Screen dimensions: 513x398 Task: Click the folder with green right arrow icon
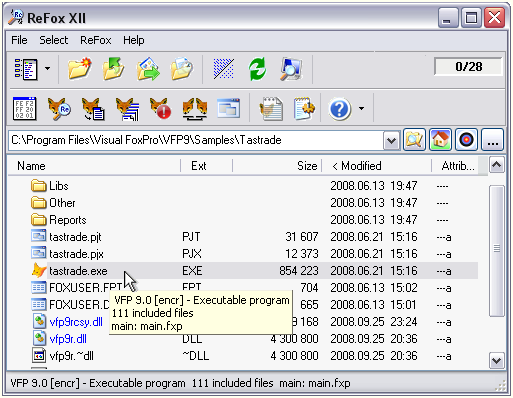(148, 69)
